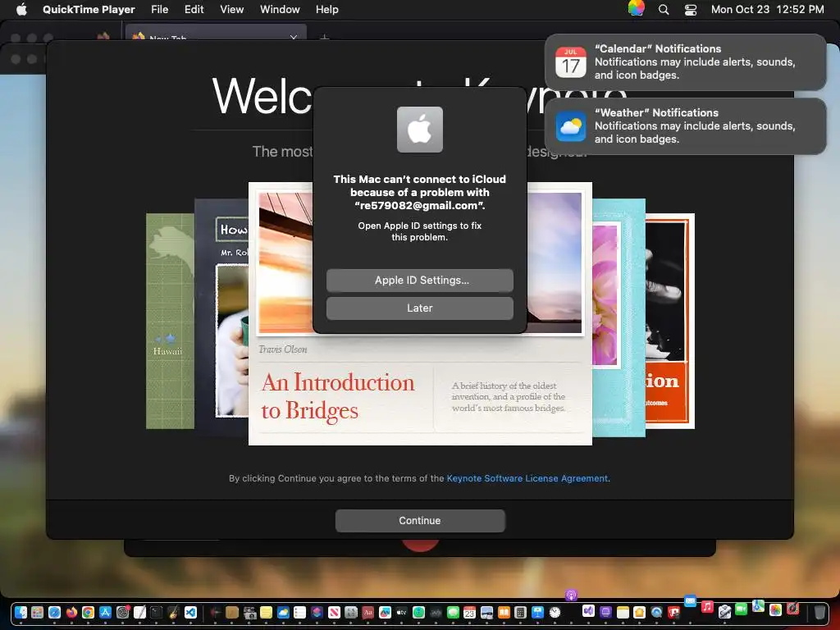This screenshot has height=630, width=840.
Task: Open the Home app in the Dock
Action: tap(640, 612)
